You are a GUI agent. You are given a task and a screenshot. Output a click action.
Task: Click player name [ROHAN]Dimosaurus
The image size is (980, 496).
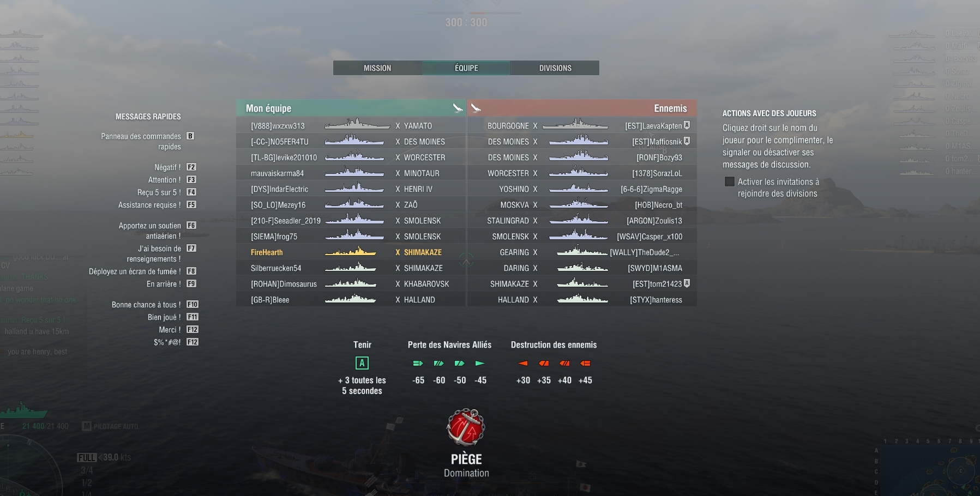click(284, 284)
